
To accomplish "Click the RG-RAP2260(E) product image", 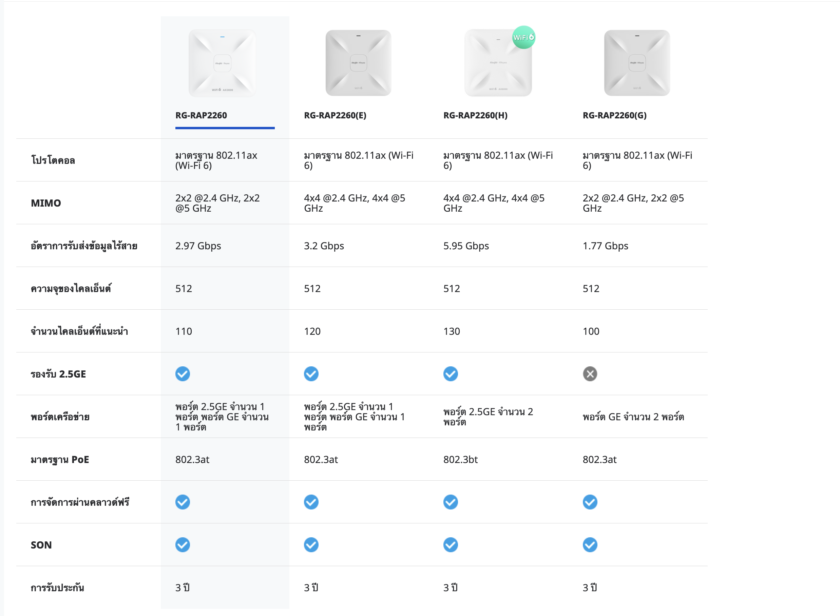I will click(358, 63).
